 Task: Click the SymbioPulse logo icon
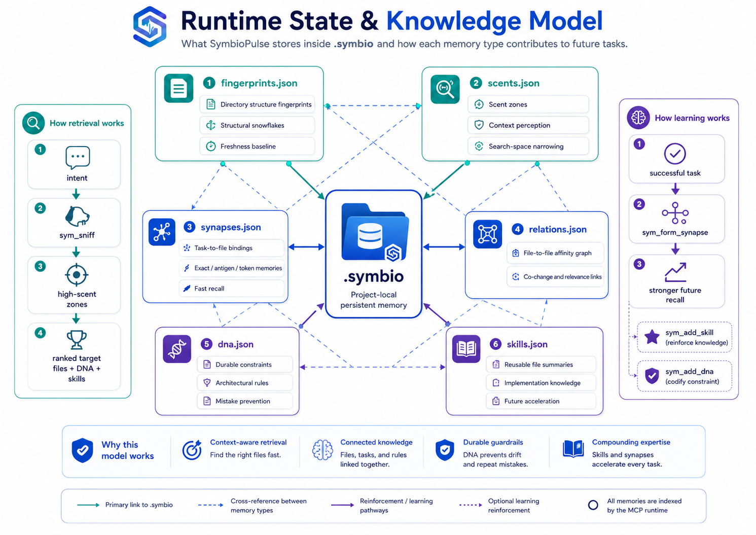point(150,27)
